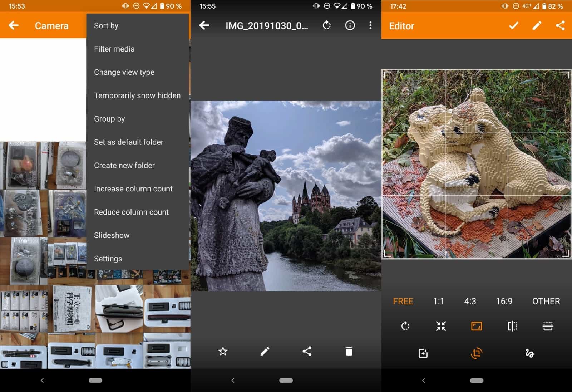Select the Rotate tool in the editor
This screenshot has width=572, height=392.
point(405,326)
